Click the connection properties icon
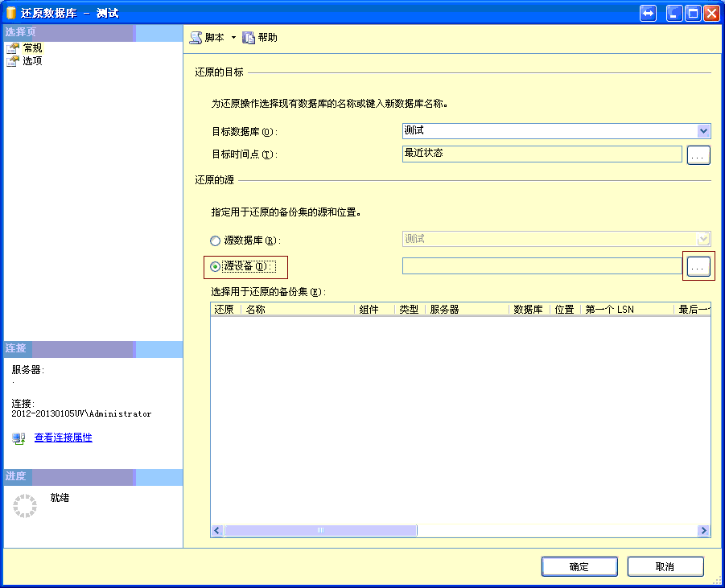This screenshot has height=588, width=725. 19,438
